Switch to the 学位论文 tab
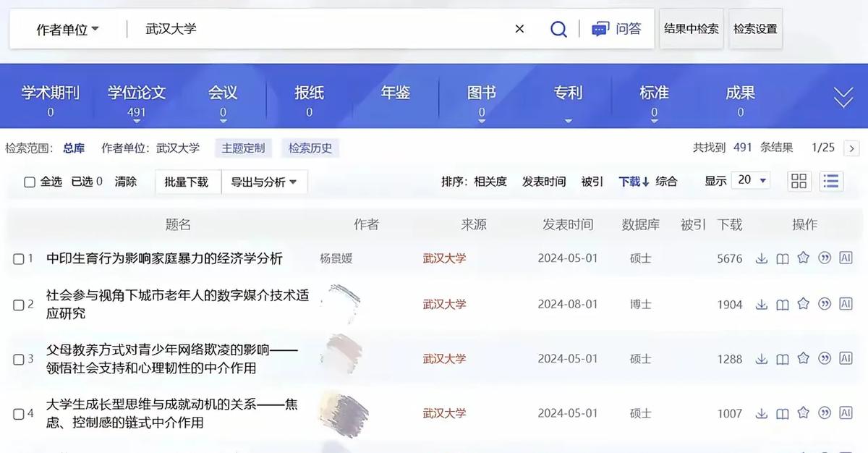 137,93
